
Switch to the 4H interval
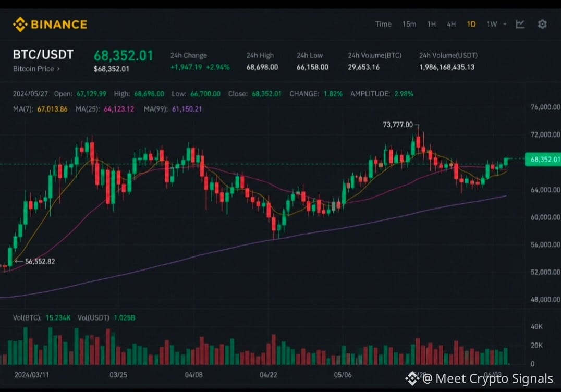click(451, 24)
